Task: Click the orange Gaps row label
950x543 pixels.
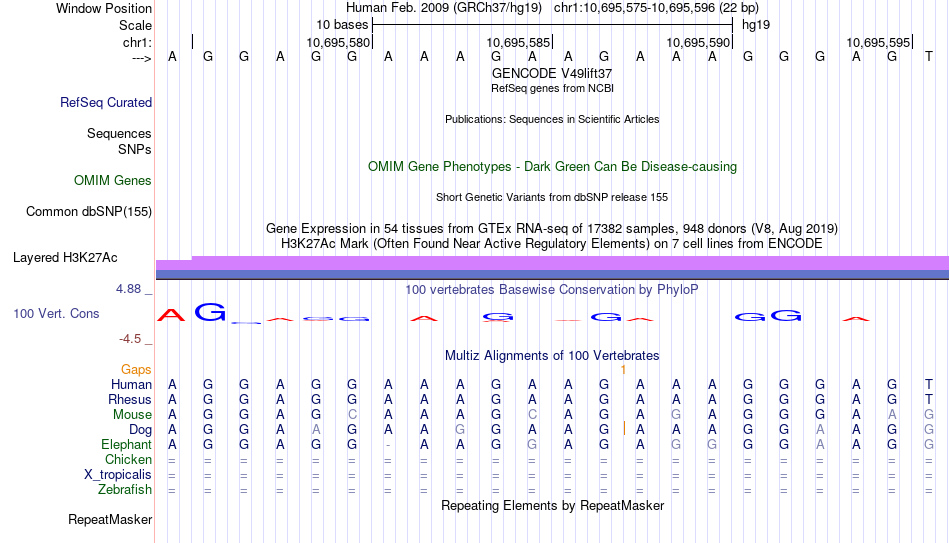Action: coord(136,370)
